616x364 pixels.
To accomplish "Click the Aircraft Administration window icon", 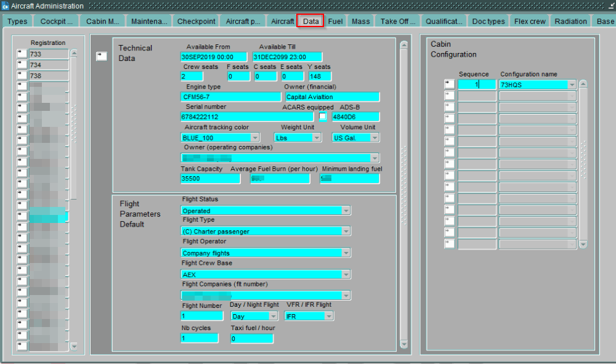I will pos(5,6).
